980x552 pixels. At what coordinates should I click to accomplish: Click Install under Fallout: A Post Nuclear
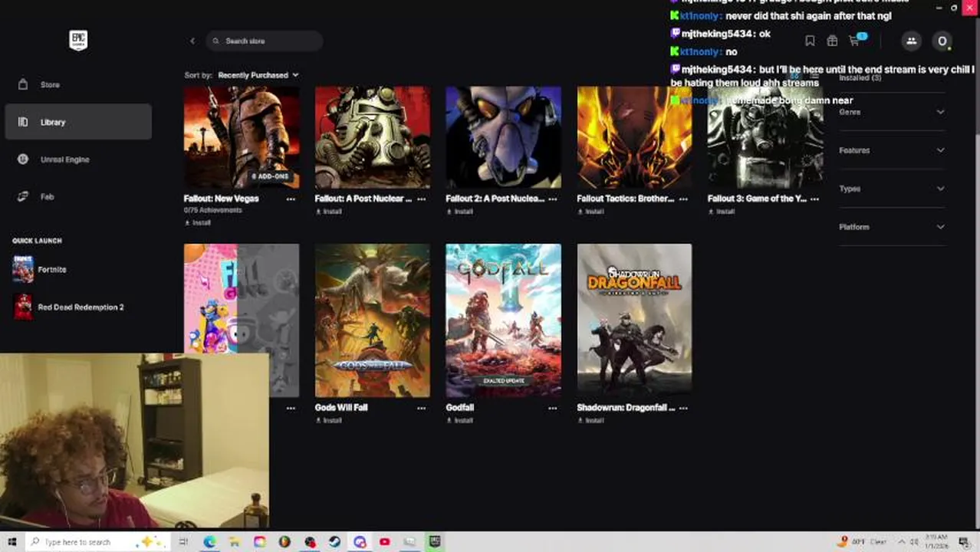[x=329, y=212]
